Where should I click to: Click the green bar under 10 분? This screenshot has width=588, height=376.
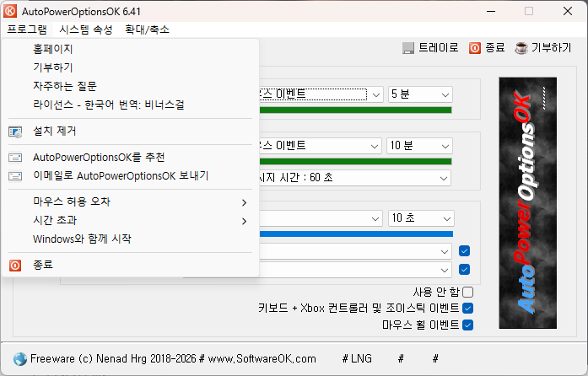tap(355, 162)
